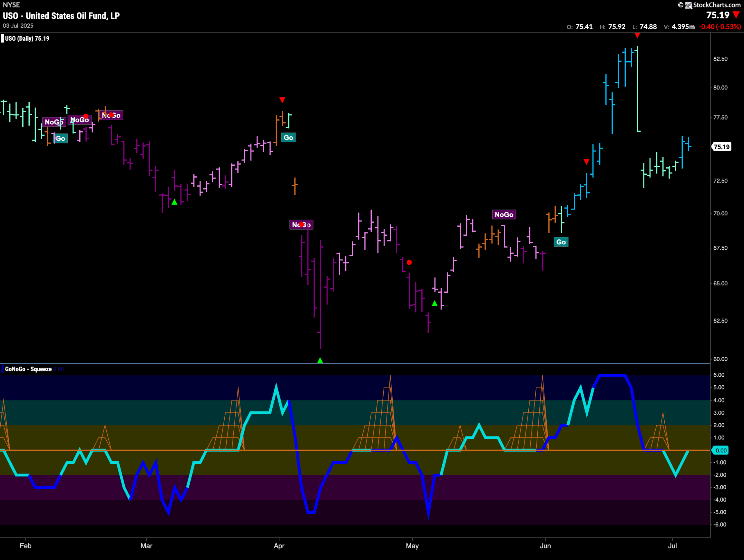Select the green triangle marker in early May
This screenshot has height=560, width=744.
click(x=434, y=303)
